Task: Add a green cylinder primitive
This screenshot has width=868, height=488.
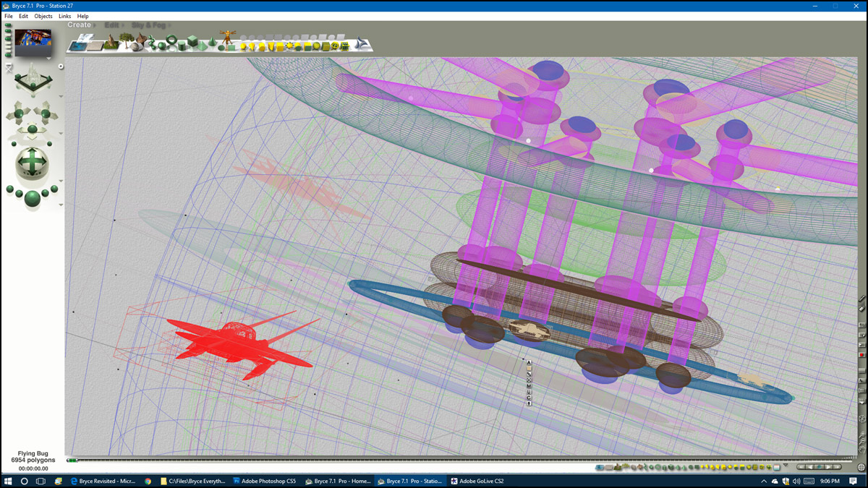Action: 183,44
